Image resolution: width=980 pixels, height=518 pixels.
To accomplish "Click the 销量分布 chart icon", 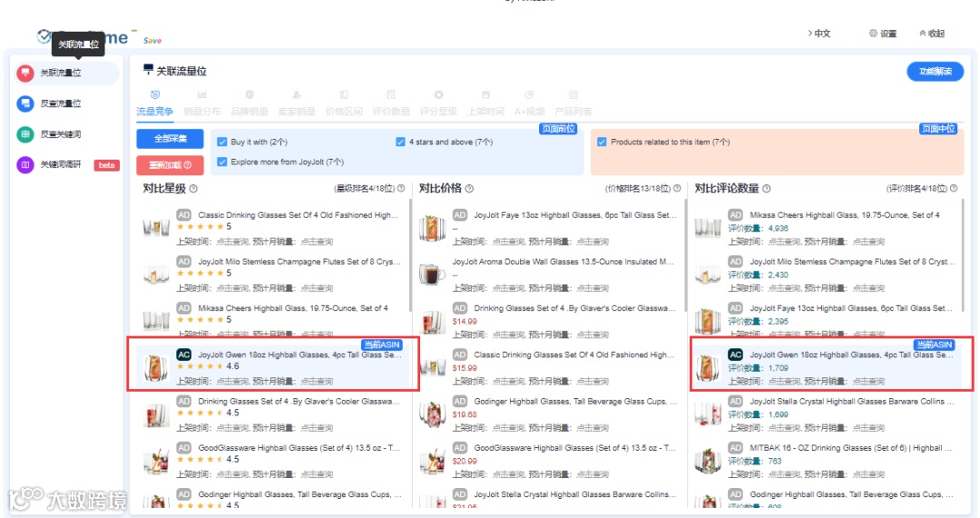I will [201, 95].
